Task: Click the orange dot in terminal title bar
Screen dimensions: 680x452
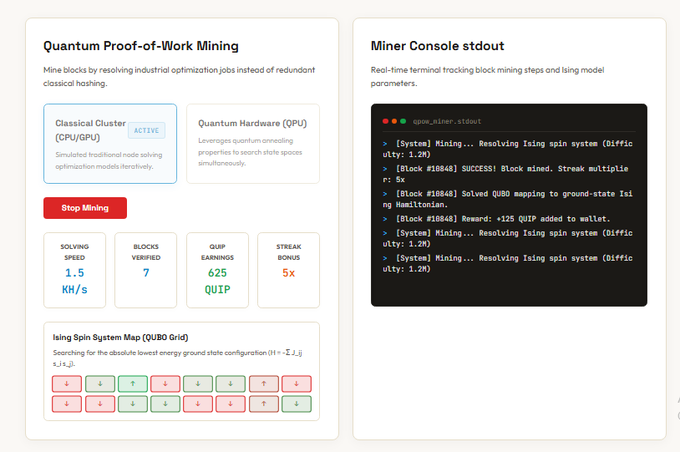Action: coord(394,121)
